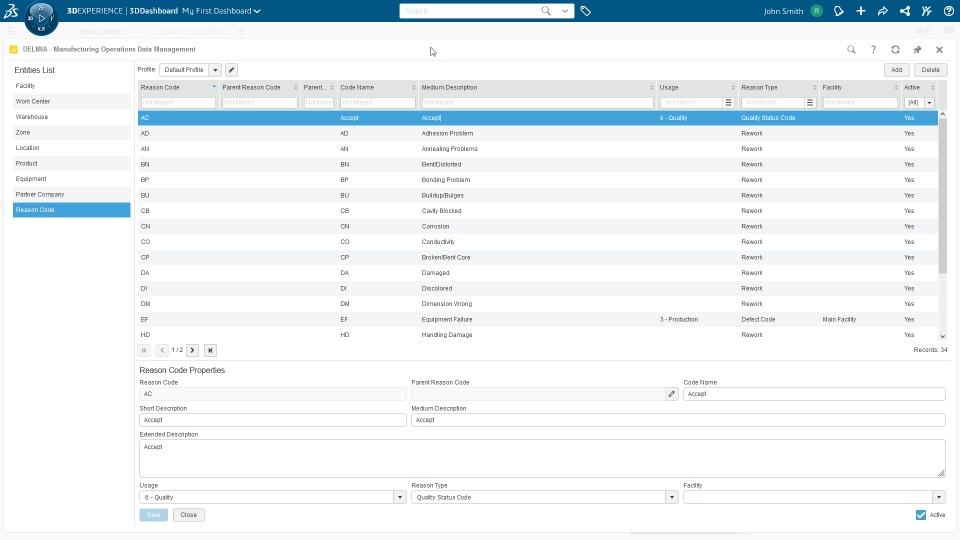Open the hamburger menu under the logo
960x540 pixels.
point(10,31)
